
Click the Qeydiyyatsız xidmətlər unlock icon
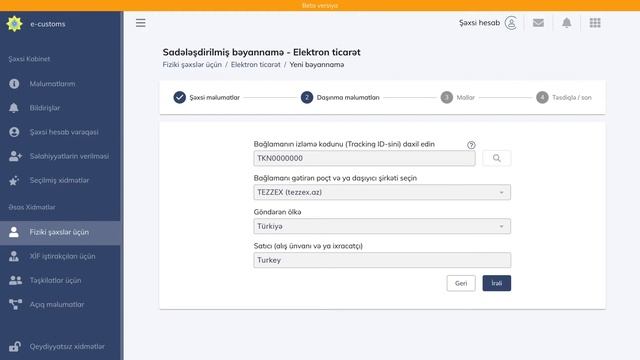click(x=15, y=346)
